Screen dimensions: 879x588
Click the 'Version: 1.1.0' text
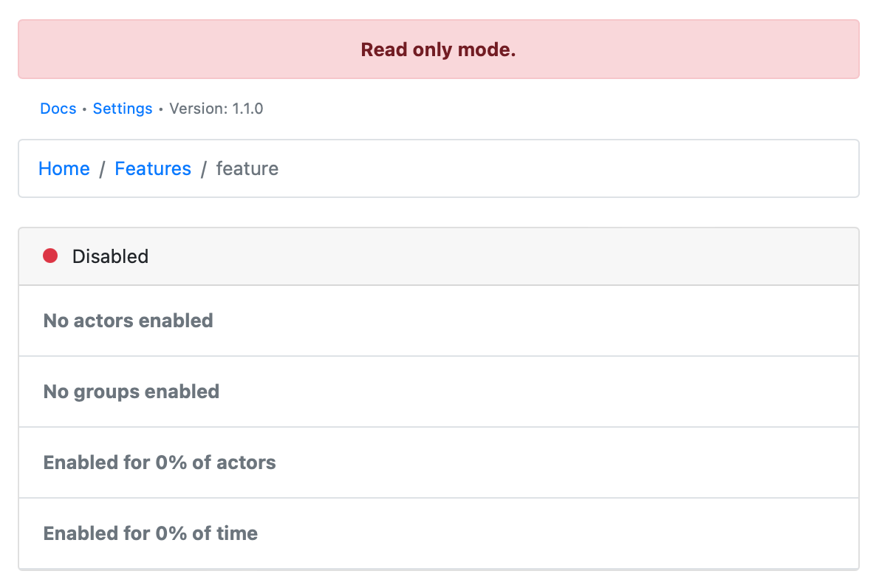pos(216,109)
